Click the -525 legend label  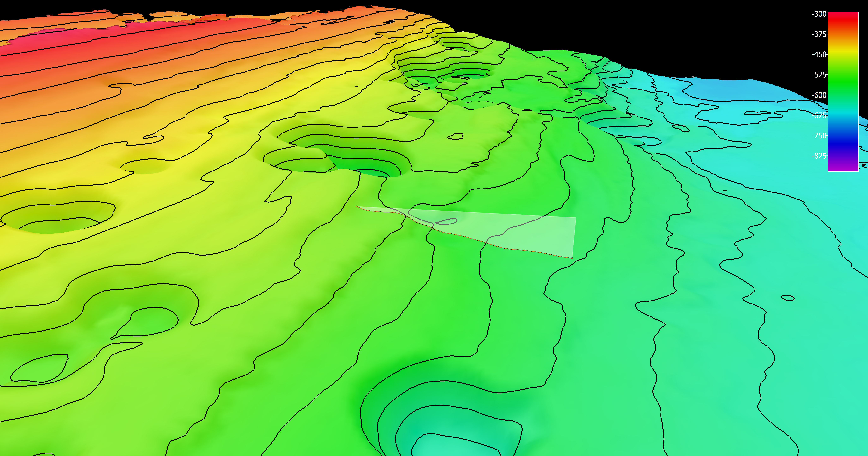click(819, 74)
